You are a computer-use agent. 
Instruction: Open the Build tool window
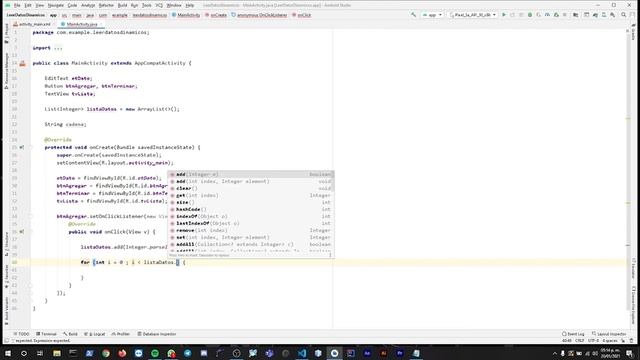coord(70,334)
